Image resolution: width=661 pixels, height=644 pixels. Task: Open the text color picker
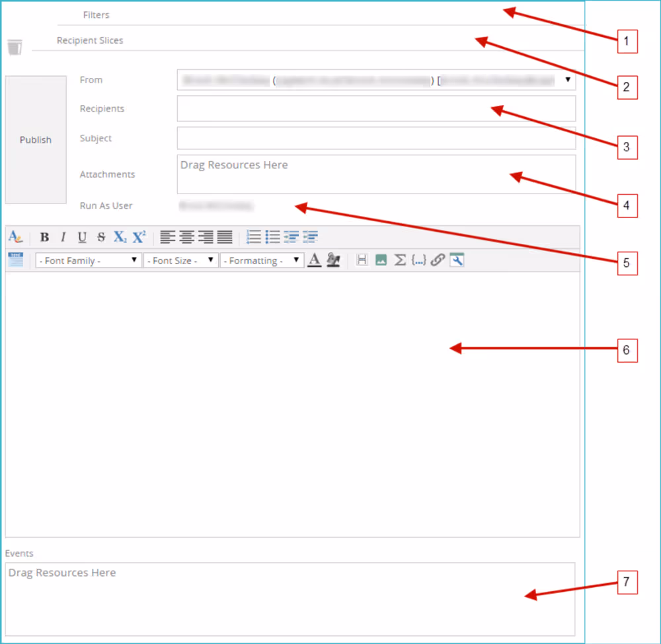point(315,260)
